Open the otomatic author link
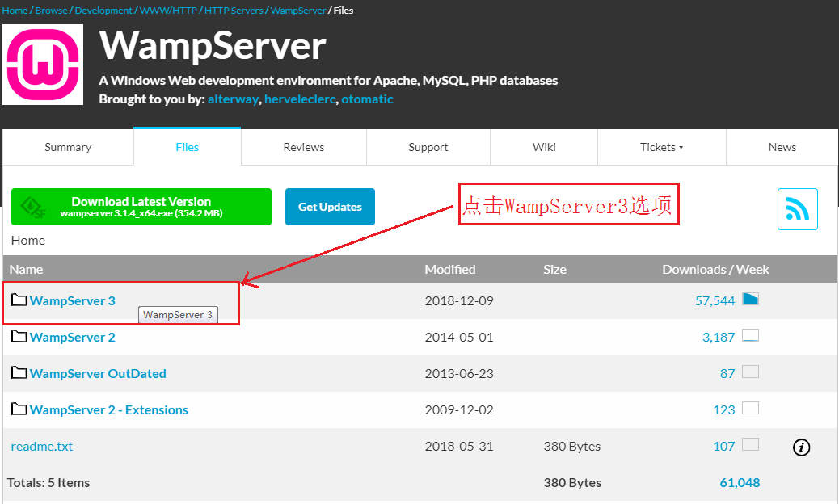839x504 pixels. click(367, 99)
